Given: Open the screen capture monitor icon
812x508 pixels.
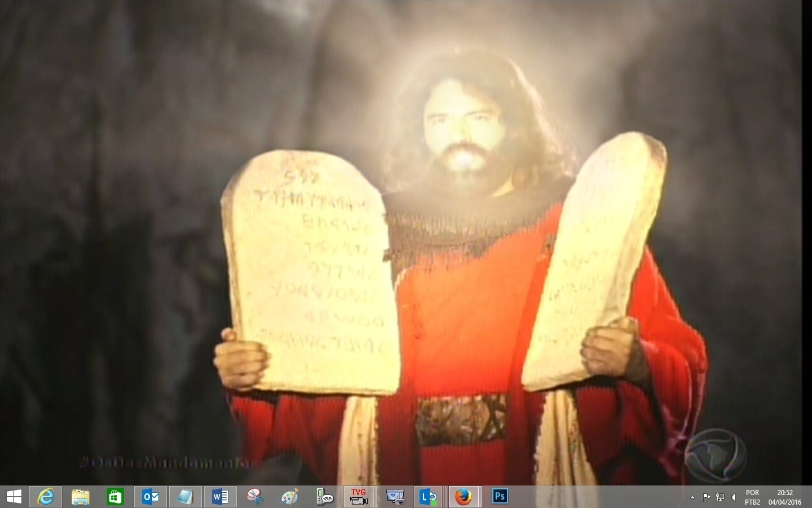Looking at the screenshot, I should click(395, 497).
